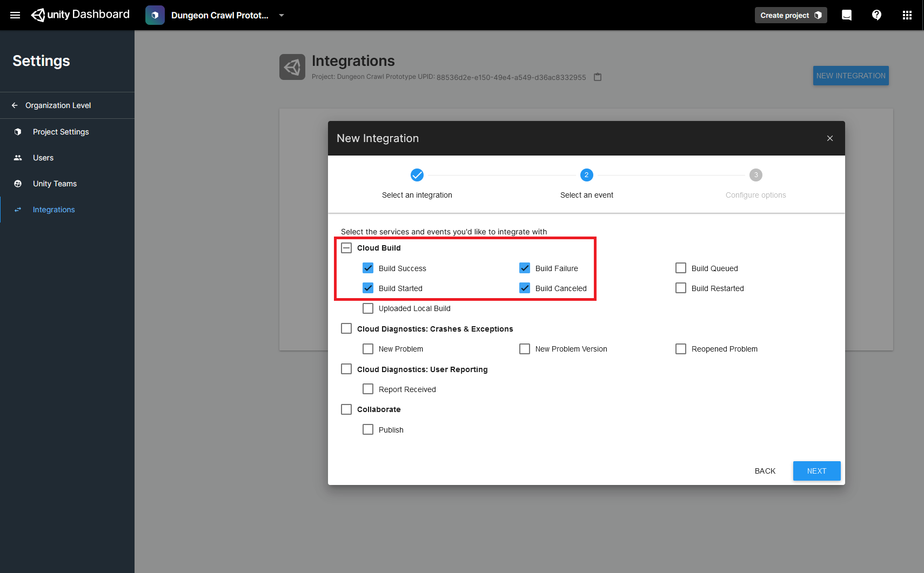Check the Uploaded Local Build checkbox

(x=368, y=308)
